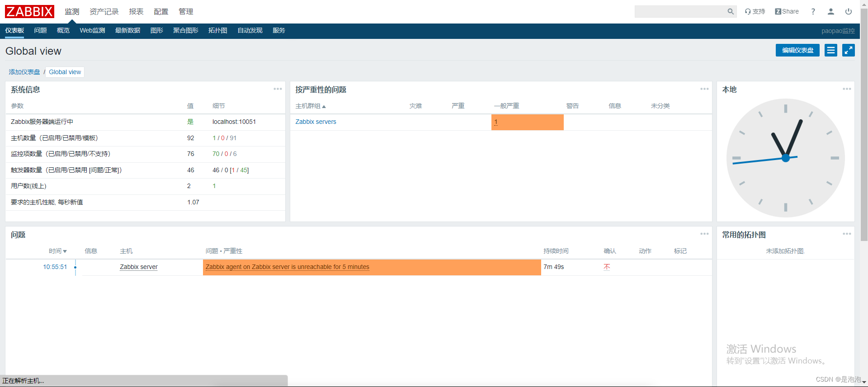Image resolution: width=868 pixels, height=387 pixels.
Task: Open the Share link
Action: point(787,12)
